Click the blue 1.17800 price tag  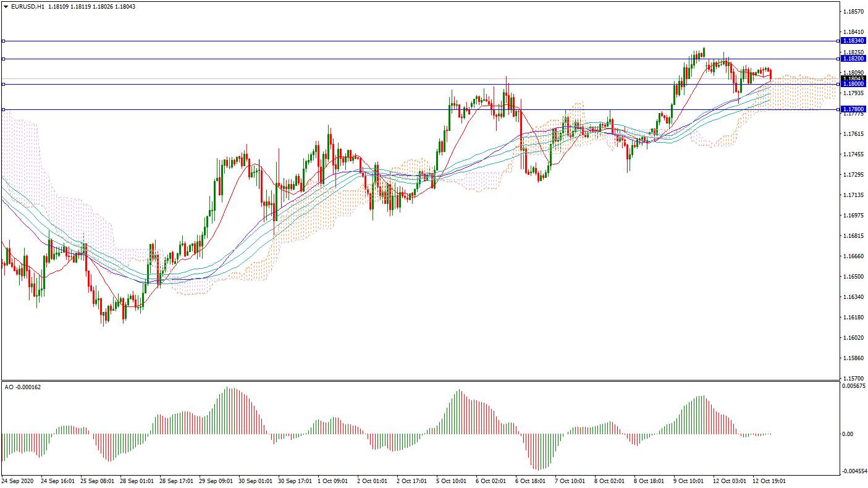tap(854, 109)
